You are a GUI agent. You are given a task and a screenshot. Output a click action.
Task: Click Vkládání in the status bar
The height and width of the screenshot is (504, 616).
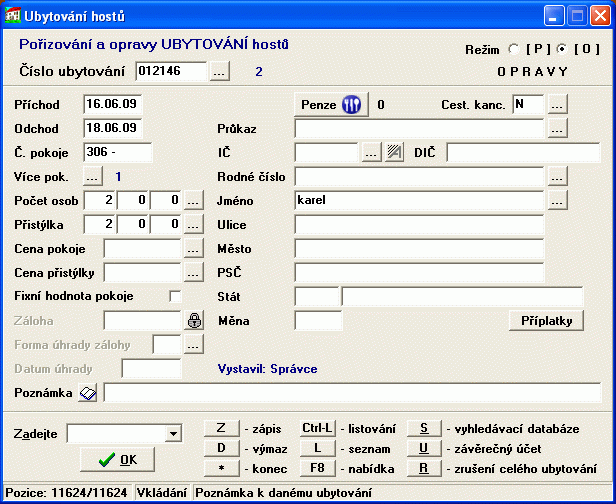click(x=162, y=493)
